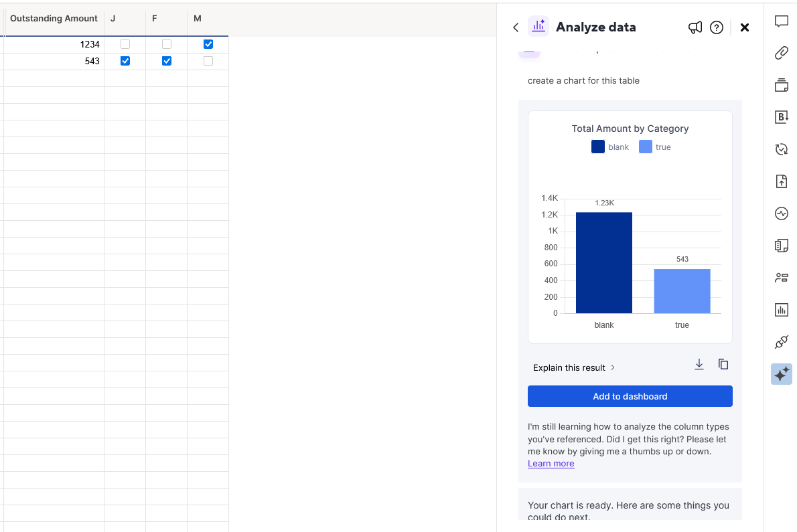The width and height of the screenshot is (797, 532).
Task: Copy the chart using copy icon
Action: click(723, 364)
